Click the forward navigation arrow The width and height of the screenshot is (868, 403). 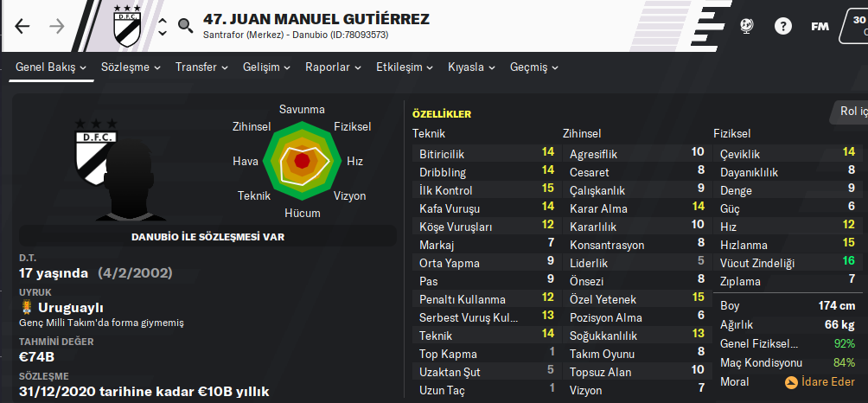click(x=57, y=26)
